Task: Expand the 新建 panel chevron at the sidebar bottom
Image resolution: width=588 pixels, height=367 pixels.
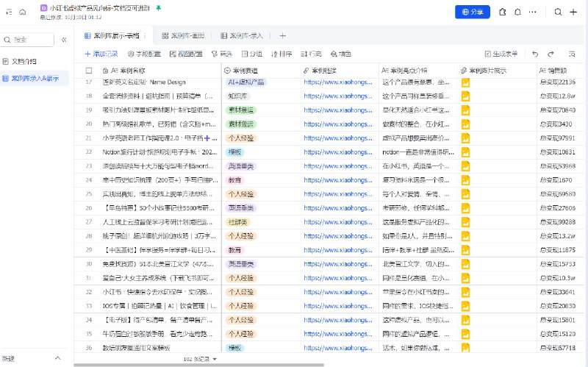Action: [57, 358]
